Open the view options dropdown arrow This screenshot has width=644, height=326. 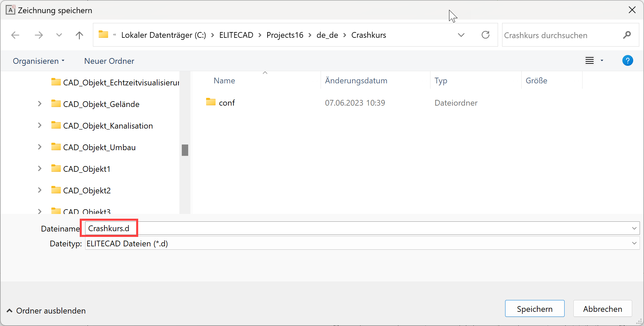tap(602, 61)
